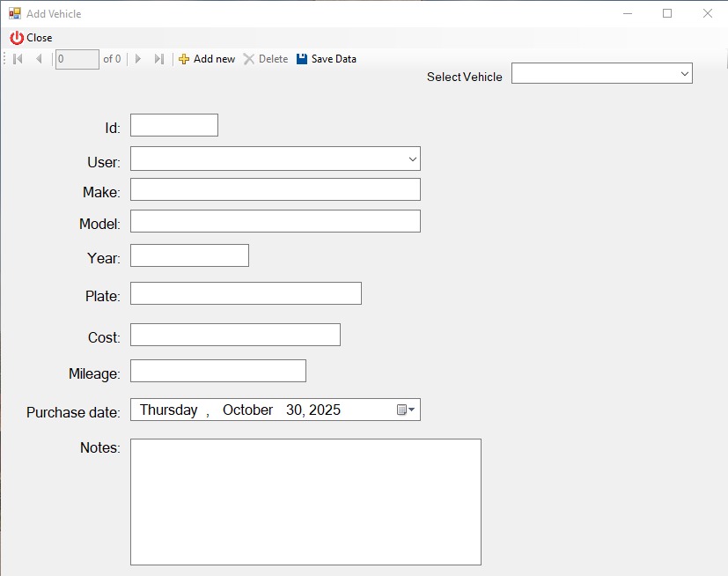Click the red power Close icon

pyautogui.click(x=17, y=38)
